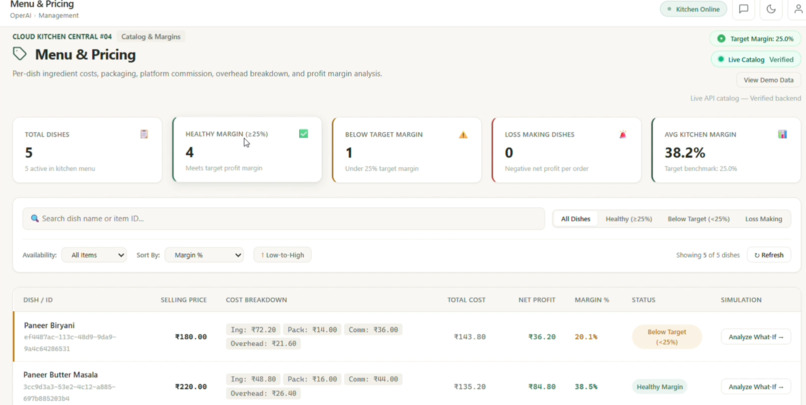Click the ₹36.20 net profit value

click(x=542, y=337)
